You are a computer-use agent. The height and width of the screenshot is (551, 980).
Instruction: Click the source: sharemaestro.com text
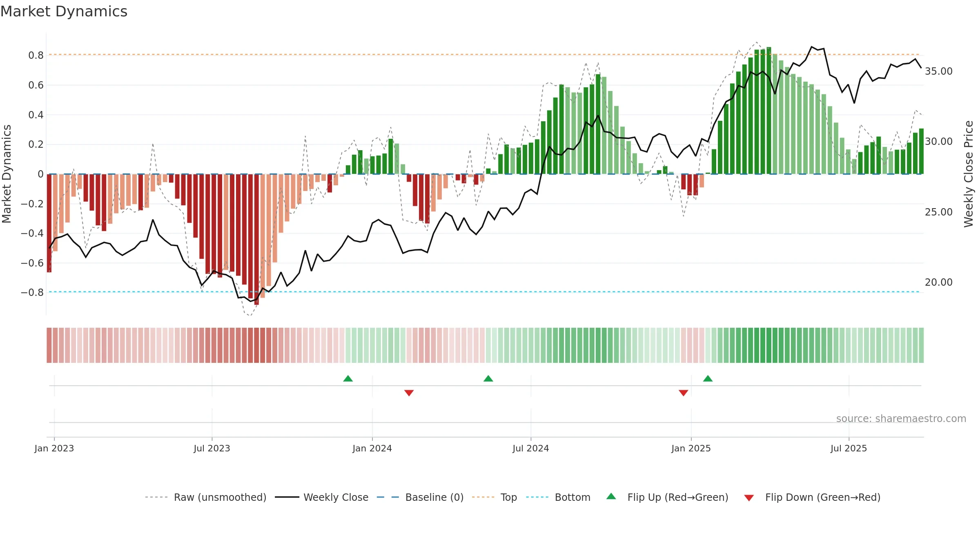click(x=901, y=418)
